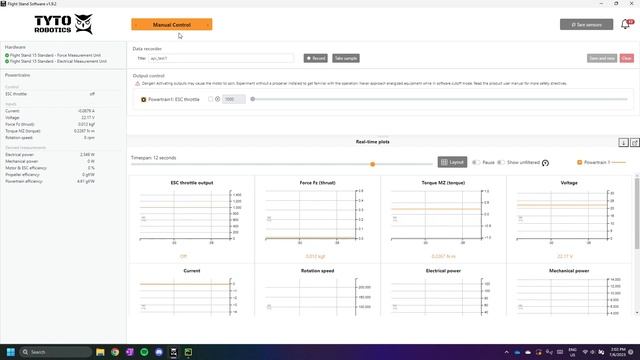Click the Force Measurement Unit status indicator
640x360 pixels.
click(7, 55)
